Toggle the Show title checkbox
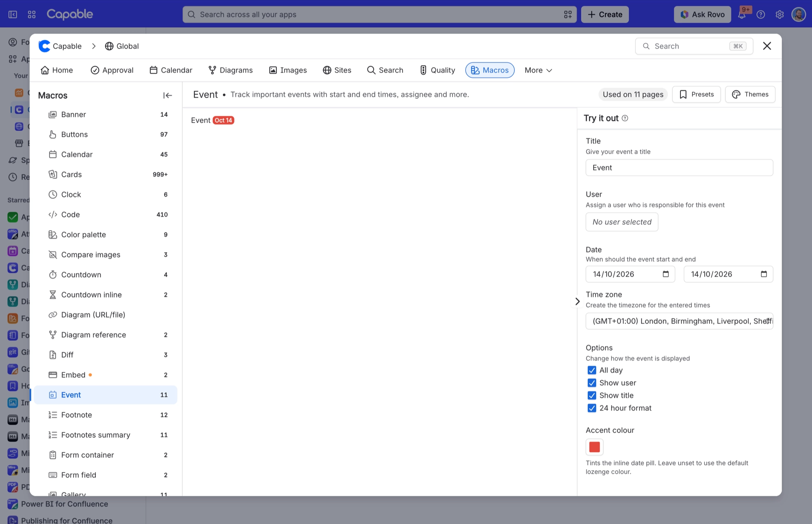This screenshot has width=812, height=524. [x=592, y=395]
